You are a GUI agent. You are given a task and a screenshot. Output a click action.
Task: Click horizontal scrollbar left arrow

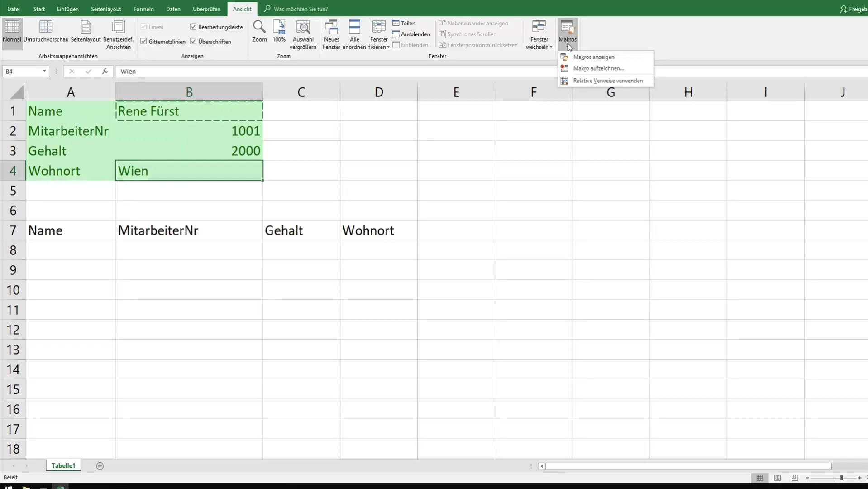click(x=542, y=466)
